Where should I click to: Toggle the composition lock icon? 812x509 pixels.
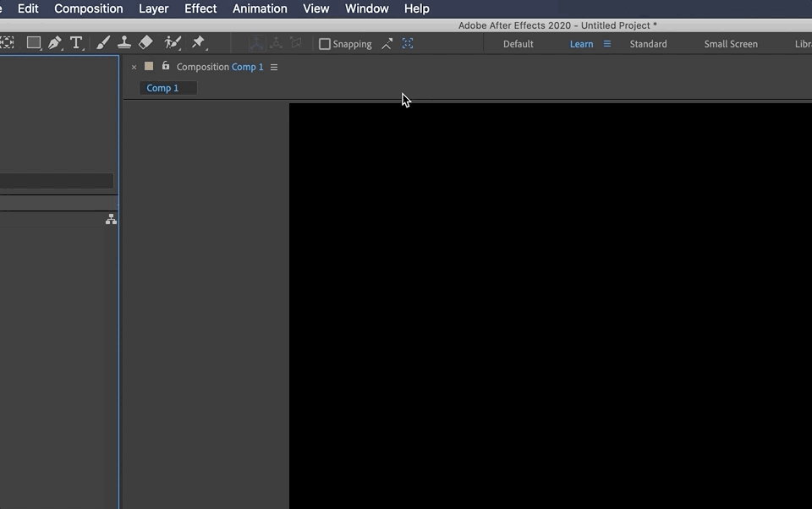pos(166,66)
